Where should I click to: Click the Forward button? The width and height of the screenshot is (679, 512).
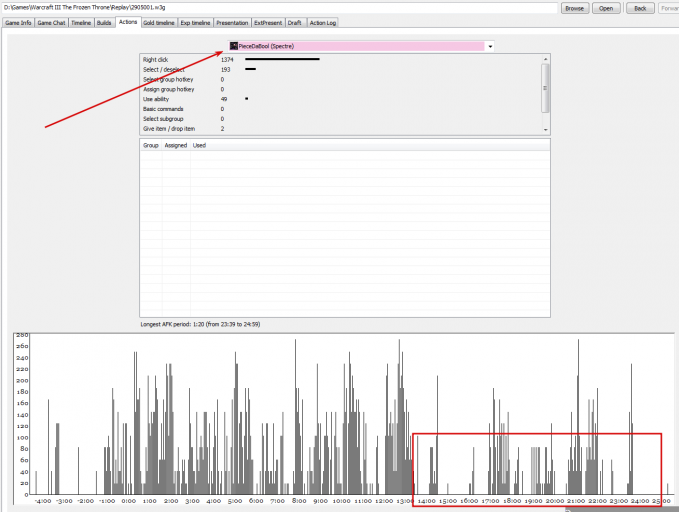coord(669,8)
